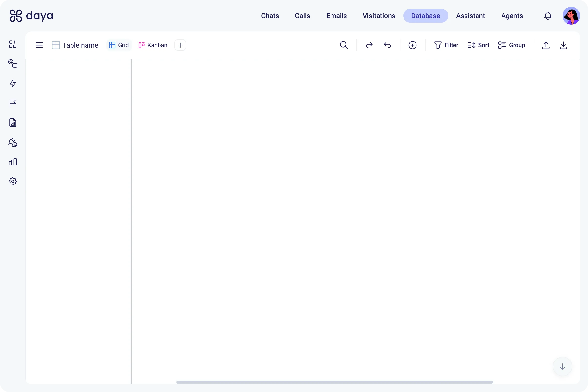Screen dimensions: 588x392
Task: Open the Group options
Action: click(x=512, y=45)
